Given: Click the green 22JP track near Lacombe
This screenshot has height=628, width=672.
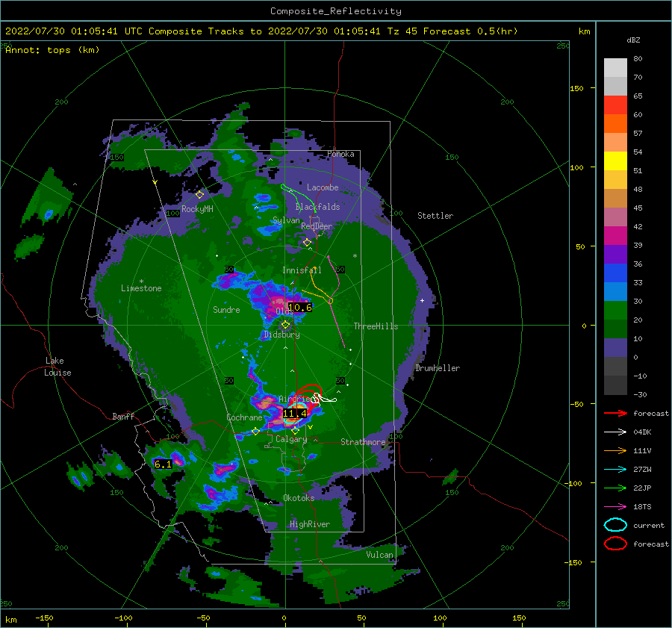Looking at the screenshot, I should 298,196.
